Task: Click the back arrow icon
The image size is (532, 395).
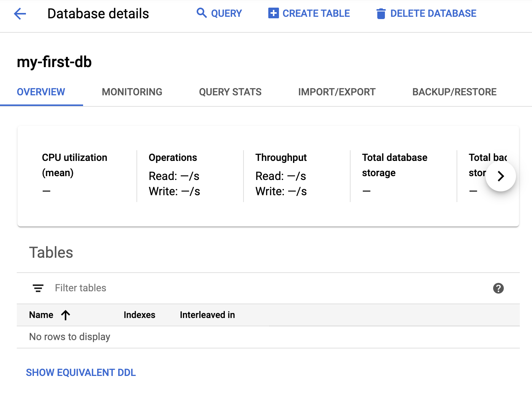Action: point(20,14)
